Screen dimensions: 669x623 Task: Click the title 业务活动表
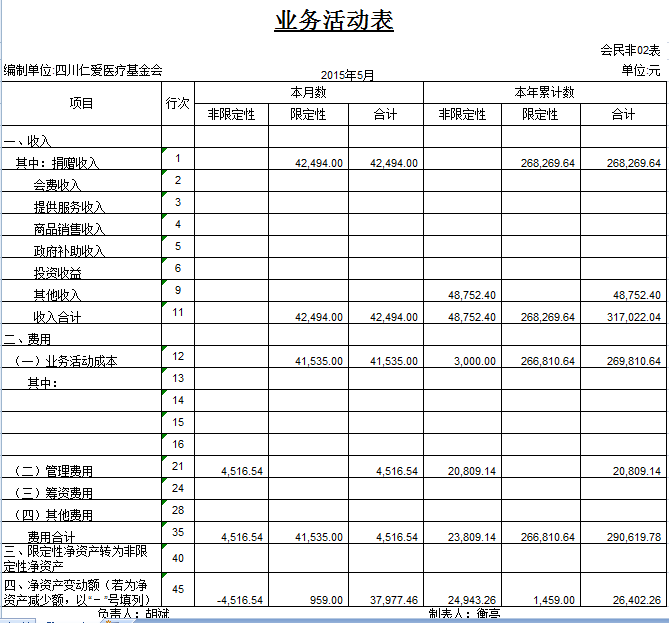click(334, 21)
